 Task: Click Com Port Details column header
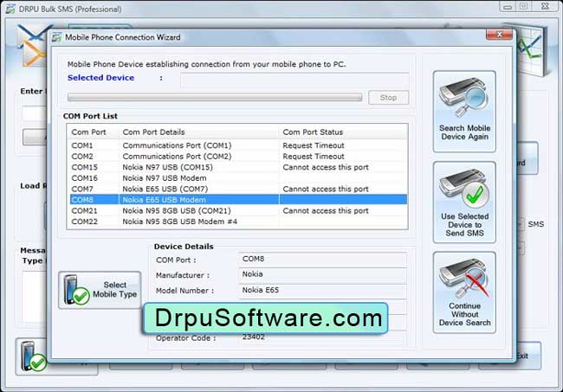(198, 132)
